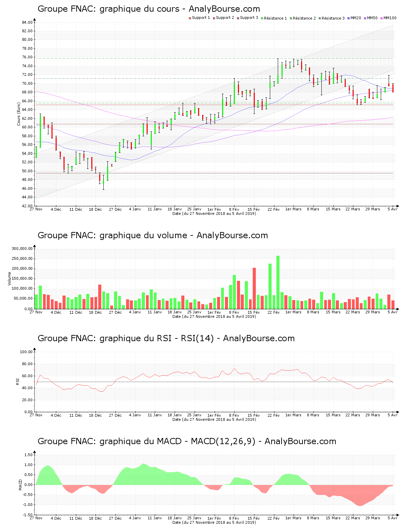The height and width of the screenshot is (532, 412).
Task: Click the 'Volume' vertical axis label
Action: click(10, 279)
